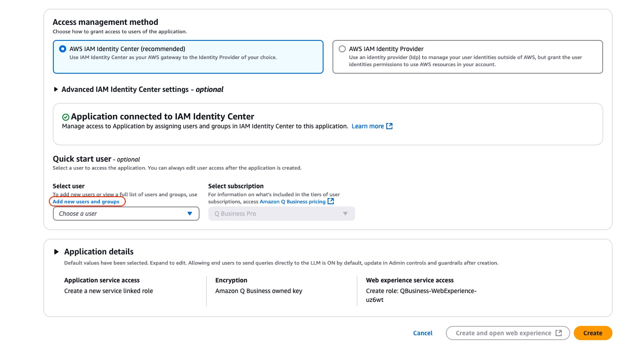Select the AWS IAM Identity Provider option
The height and width of the screenshot is (349, 644).
click(342, 49)
